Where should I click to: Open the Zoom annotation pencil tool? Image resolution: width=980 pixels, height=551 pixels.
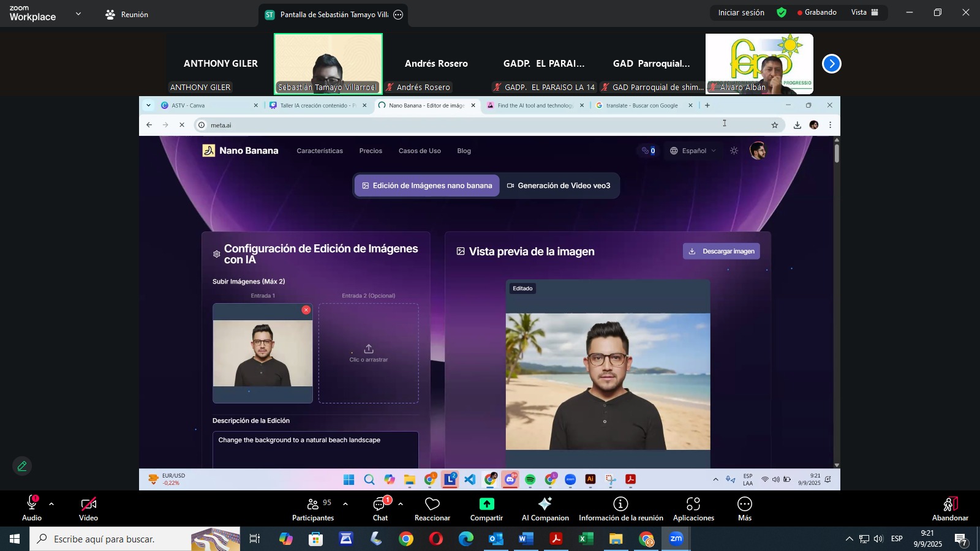[22, 467]
